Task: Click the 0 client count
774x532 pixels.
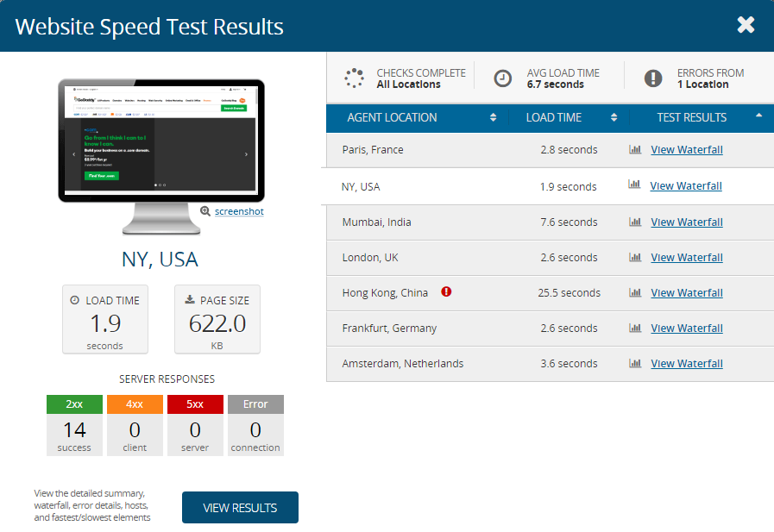Action: pyautogui.click(x=135, y=430)
